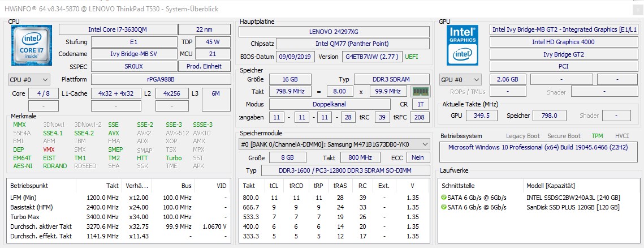The width and height of the screenshot is (644, 248).
Task: Click the red VMX feature label
Action: [x=49, y=149]
